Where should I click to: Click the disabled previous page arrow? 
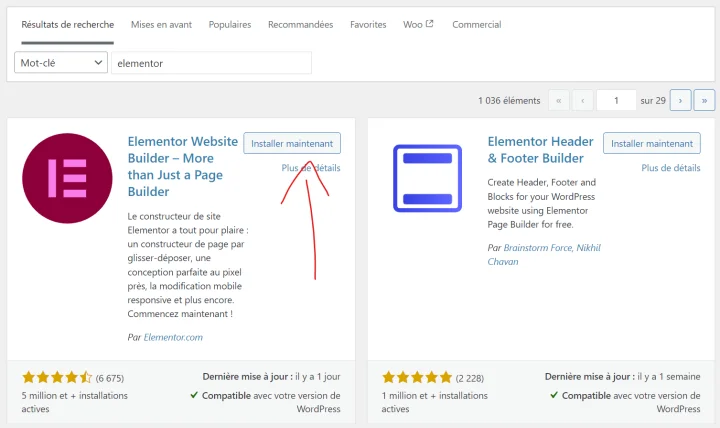[583, 100]
